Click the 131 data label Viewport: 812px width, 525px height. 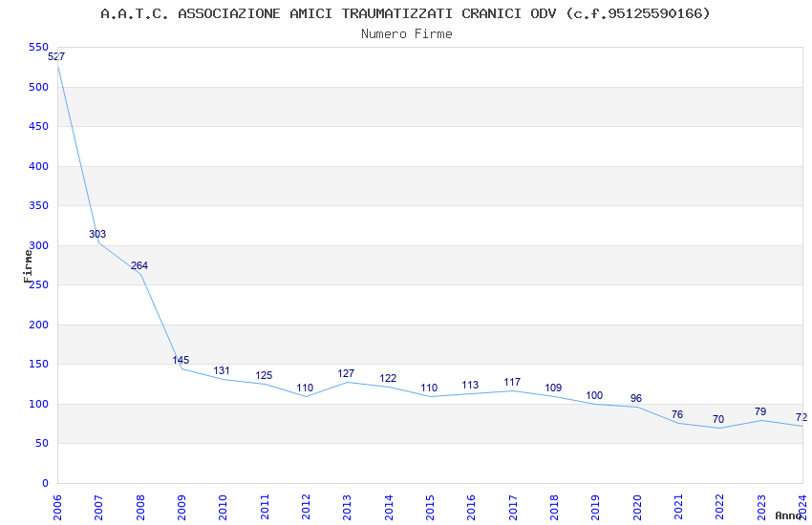(x=222, y=370)
